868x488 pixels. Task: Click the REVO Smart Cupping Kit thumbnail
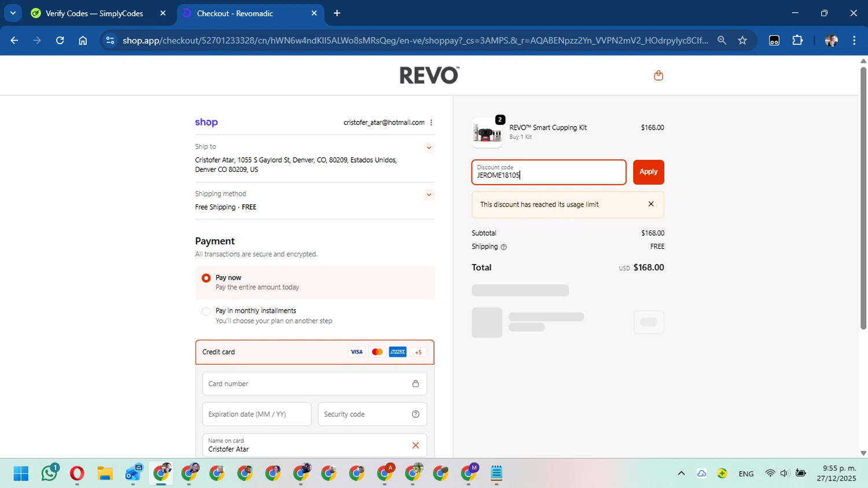pos(487,133)
